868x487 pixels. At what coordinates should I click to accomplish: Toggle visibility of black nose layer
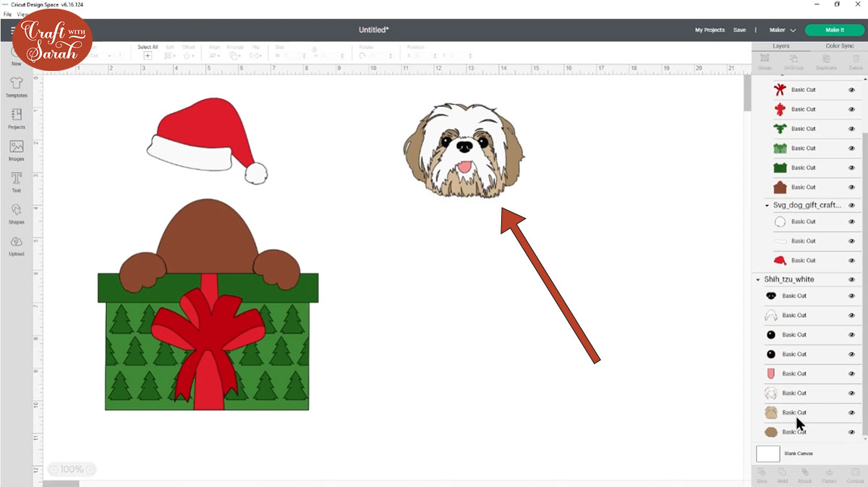(x=851, y=296)
